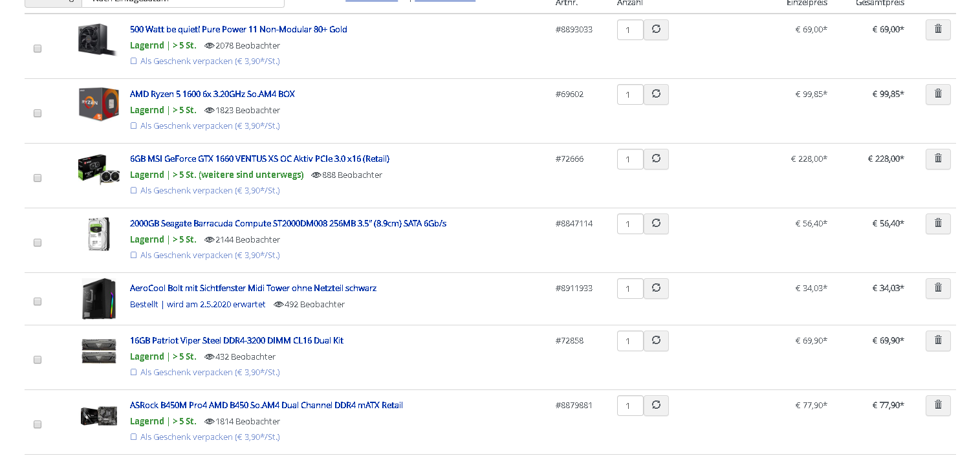The height and width of the screenshot is (458, 980).
Task: Open AeroCool Bolt Midi Tower product page
Action: click(x=253, y=289)
